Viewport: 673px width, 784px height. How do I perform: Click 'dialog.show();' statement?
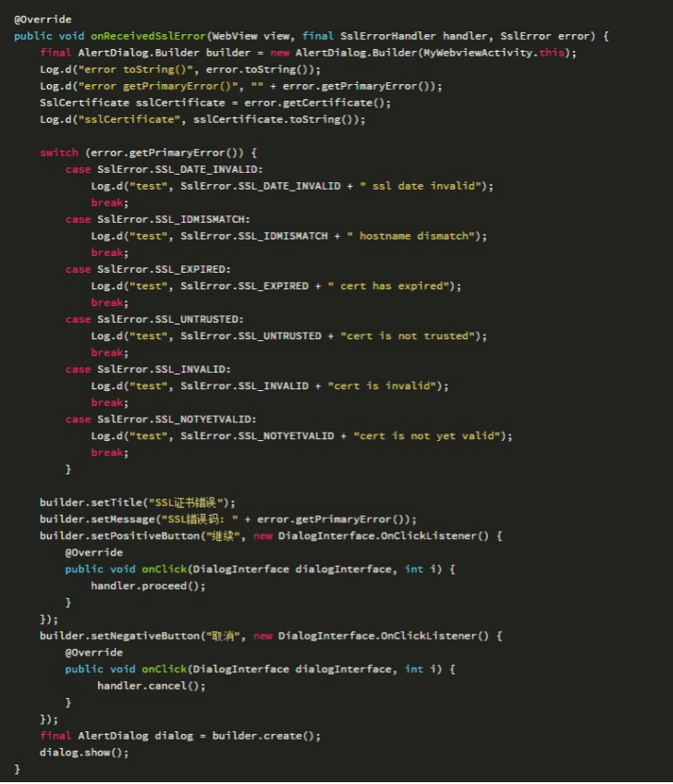point(84,753)
